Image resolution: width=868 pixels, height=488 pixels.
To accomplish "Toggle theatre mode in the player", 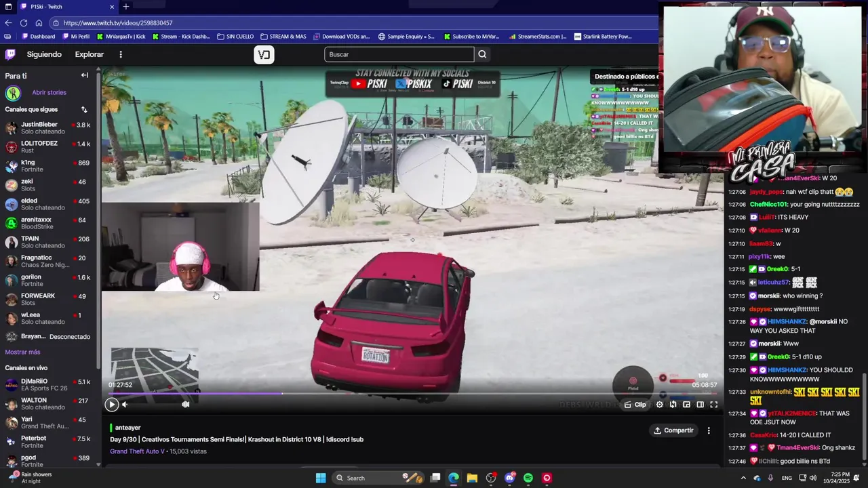I will pyautogui.click(x=700, y=405).
